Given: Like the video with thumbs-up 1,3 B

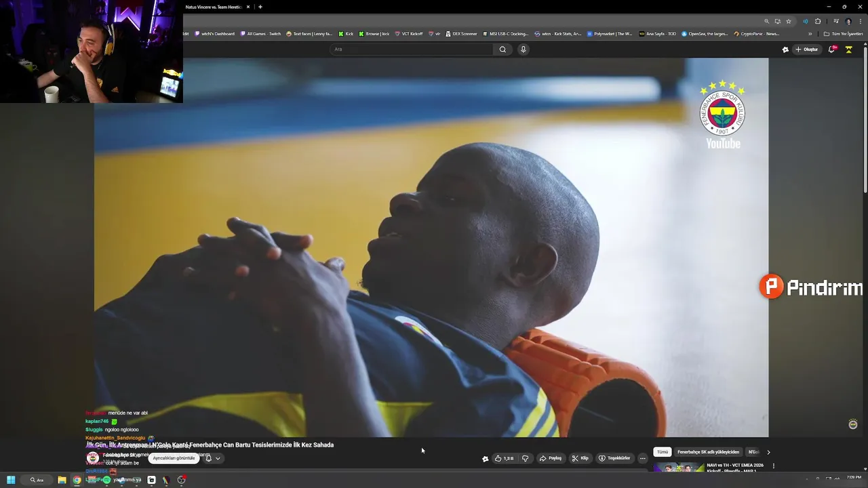Looking at the screenshot, I should (504, 458).
